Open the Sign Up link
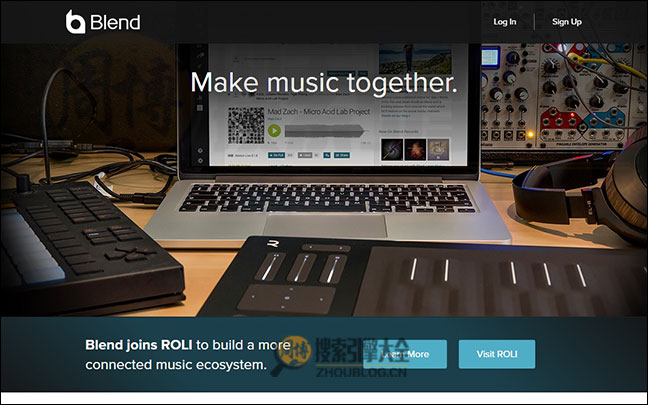 click(x=567, y=22)
